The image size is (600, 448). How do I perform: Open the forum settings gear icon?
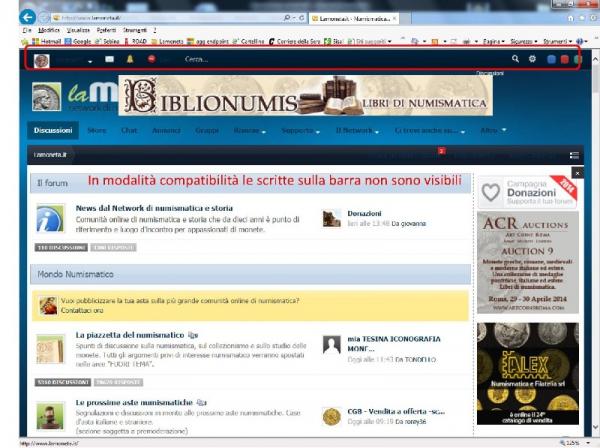click(x=532, y=59)
